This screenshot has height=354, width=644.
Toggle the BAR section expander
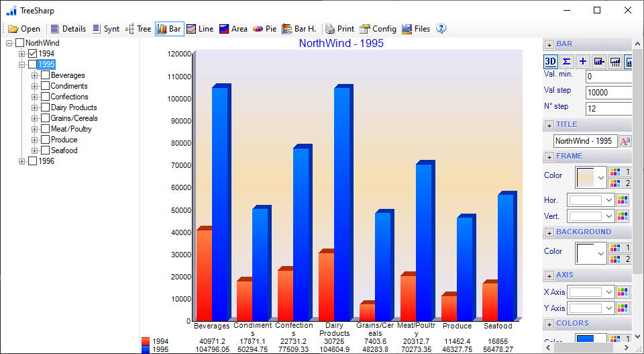(x=549, y=44)
